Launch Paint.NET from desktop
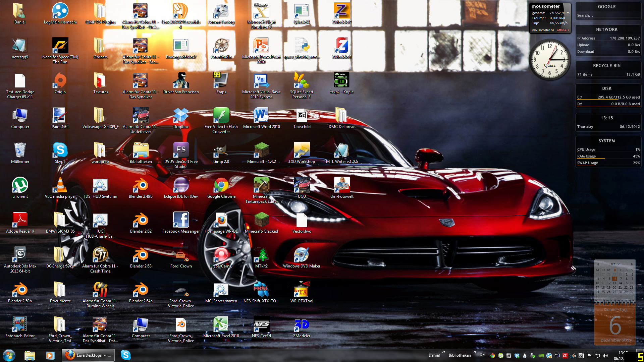The width and height of the screenshot is (644, 362). (60, 118)
